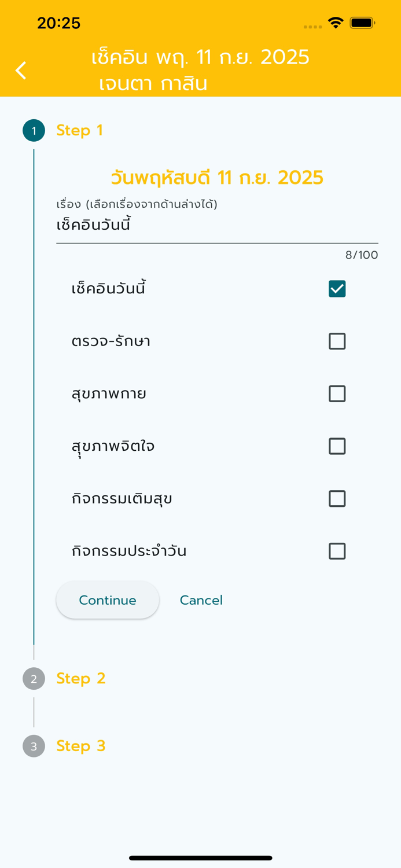This screenshot has width=401, height=868.
Task: Enable the สุขภาพกาย option
Action: (337, 393)
